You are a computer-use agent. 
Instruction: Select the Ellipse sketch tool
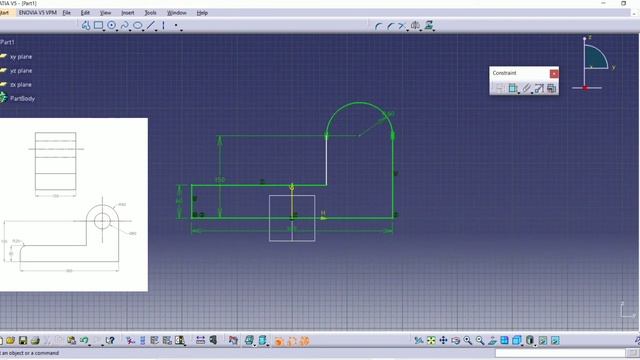[138, 26]
